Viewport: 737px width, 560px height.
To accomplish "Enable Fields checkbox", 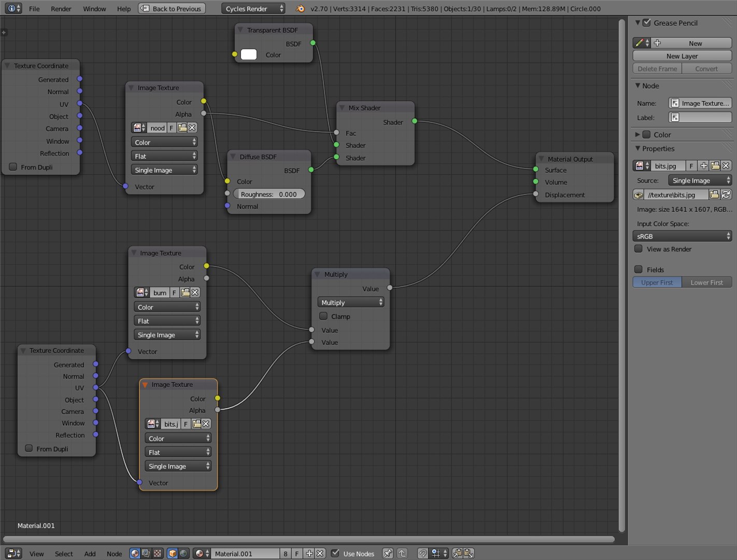I will [639, 269].
